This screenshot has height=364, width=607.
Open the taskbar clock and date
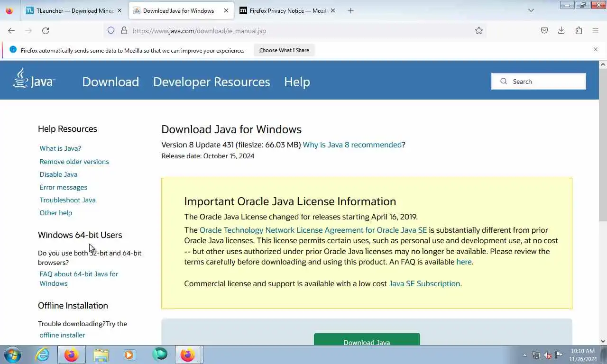pyautogui.click(x=583, y=355)
